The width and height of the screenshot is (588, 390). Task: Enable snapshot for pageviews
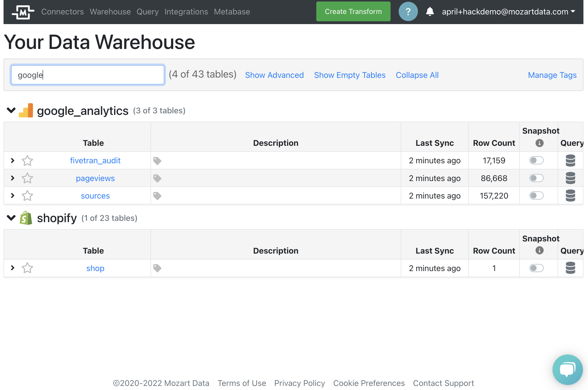click(x=537, y=178)
